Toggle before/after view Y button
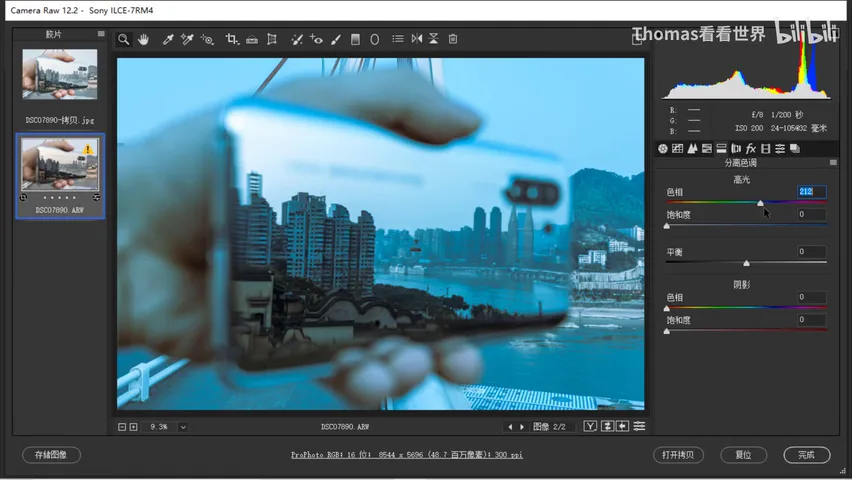 [x=591, y=426]
